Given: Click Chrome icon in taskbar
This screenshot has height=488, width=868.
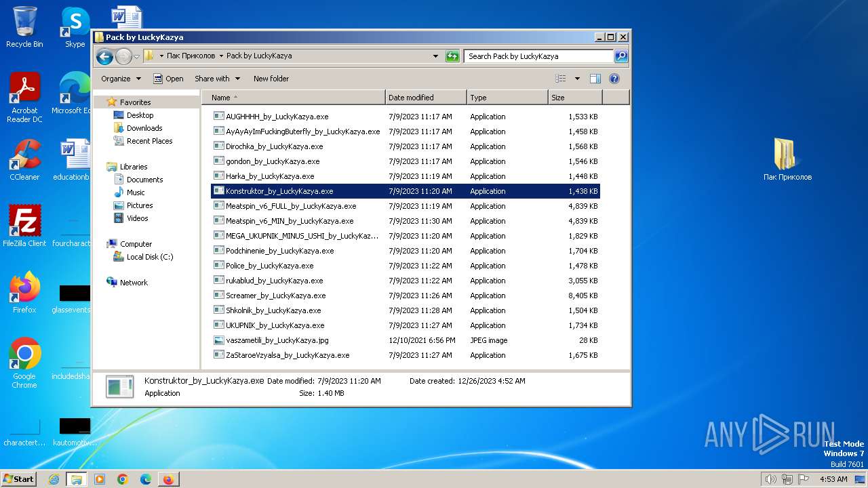Looking at the screenshot, I should [x=123, y=479].
